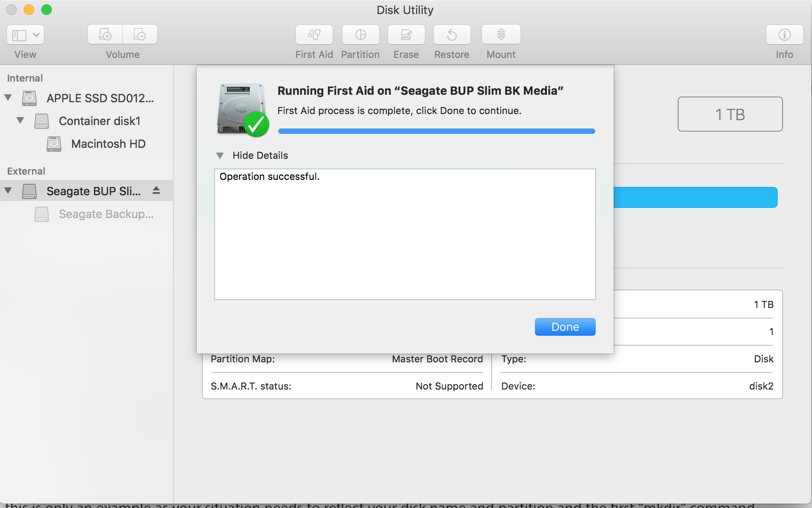
Task: Run First Aid from the toolbar
Action: 314,35
